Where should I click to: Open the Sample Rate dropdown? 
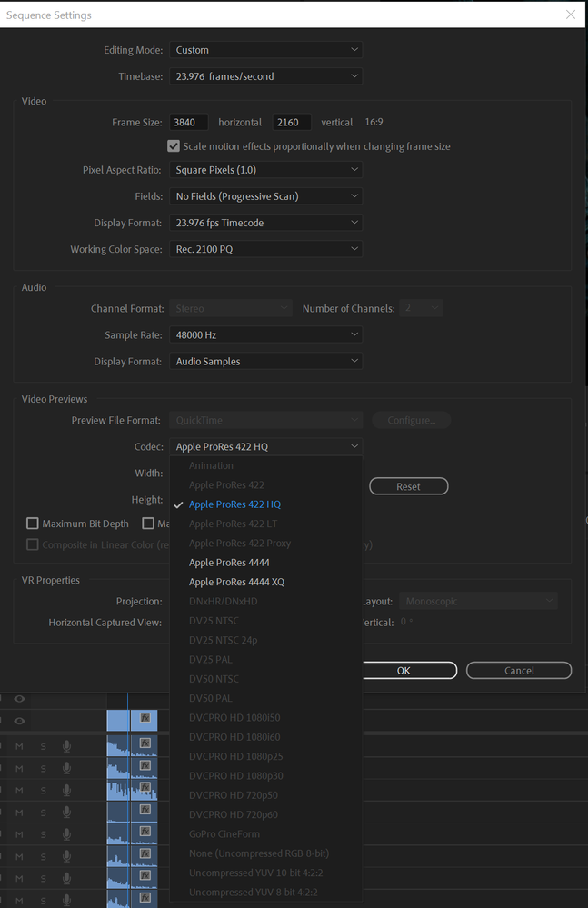[266, 334]
